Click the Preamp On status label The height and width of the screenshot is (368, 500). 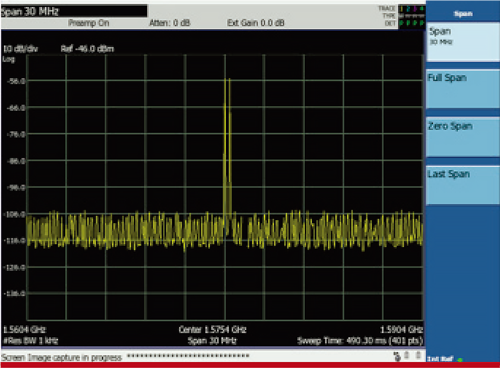89,23
